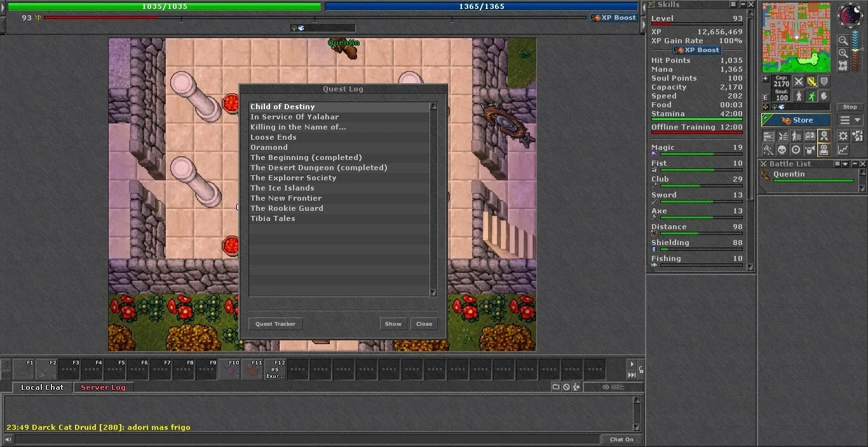This screenshot has height=447, width=868.
Task: Toggle expert mode E button
Action: 766,98
